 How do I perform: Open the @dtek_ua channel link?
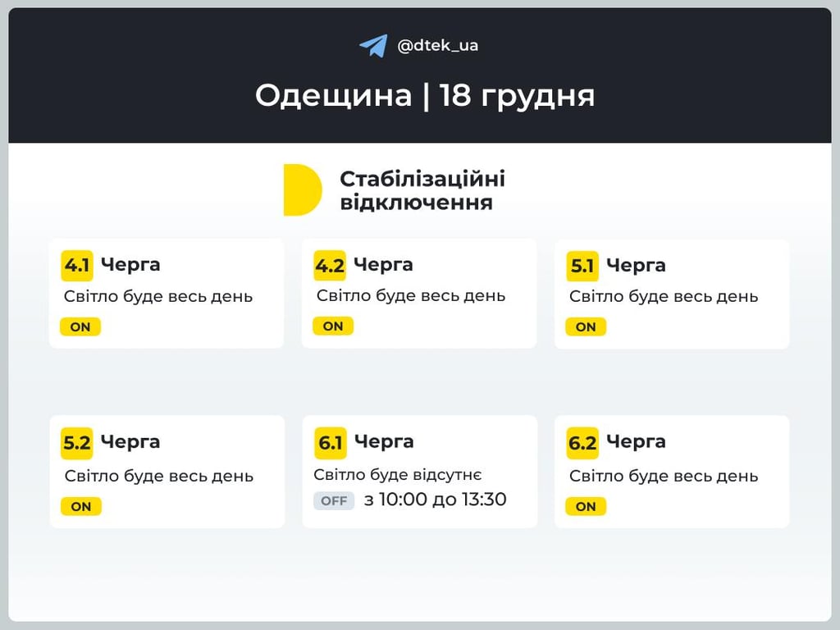coord(438,46)
